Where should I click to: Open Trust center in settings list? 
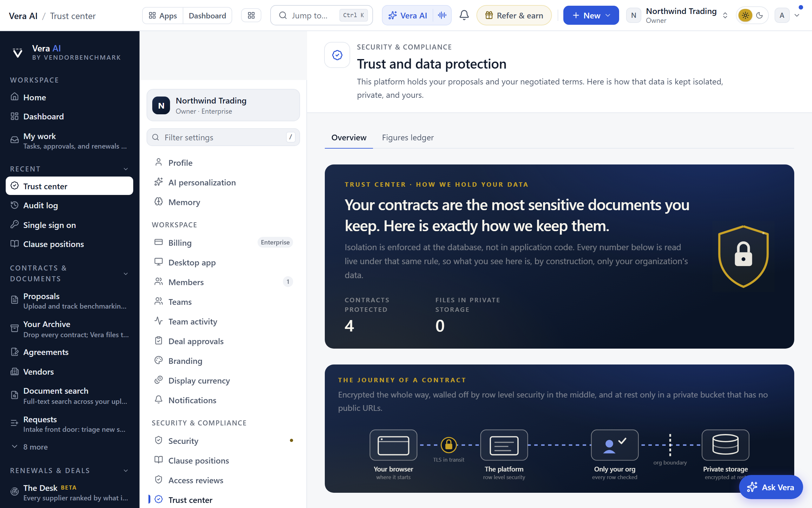click(x=223, y=500)
